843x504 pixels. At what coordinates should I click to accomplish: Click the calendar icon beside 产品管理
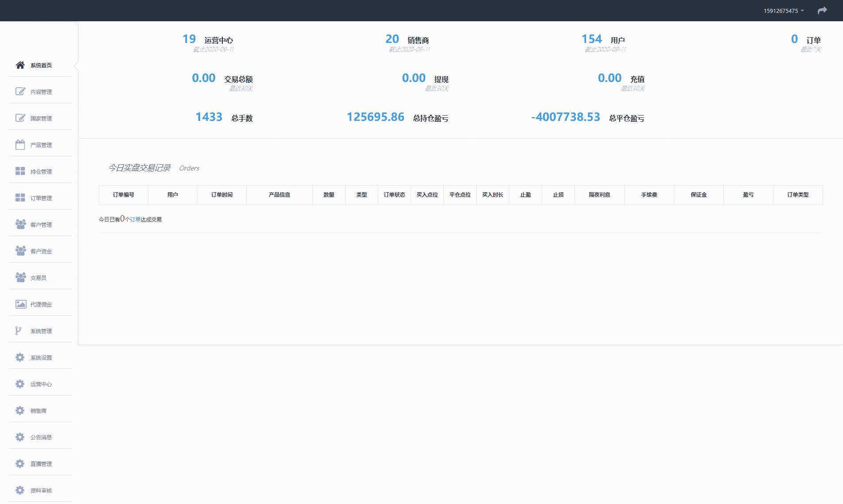20,145
